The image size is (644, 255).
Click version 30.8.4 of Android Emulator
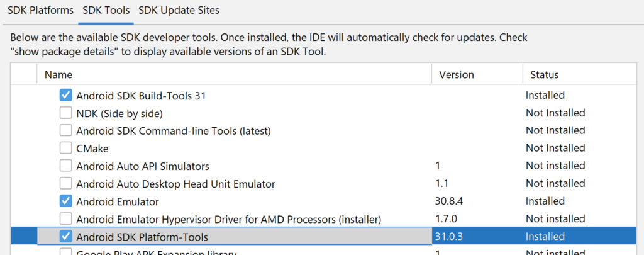pyautogui.click(x=450, y=201)
